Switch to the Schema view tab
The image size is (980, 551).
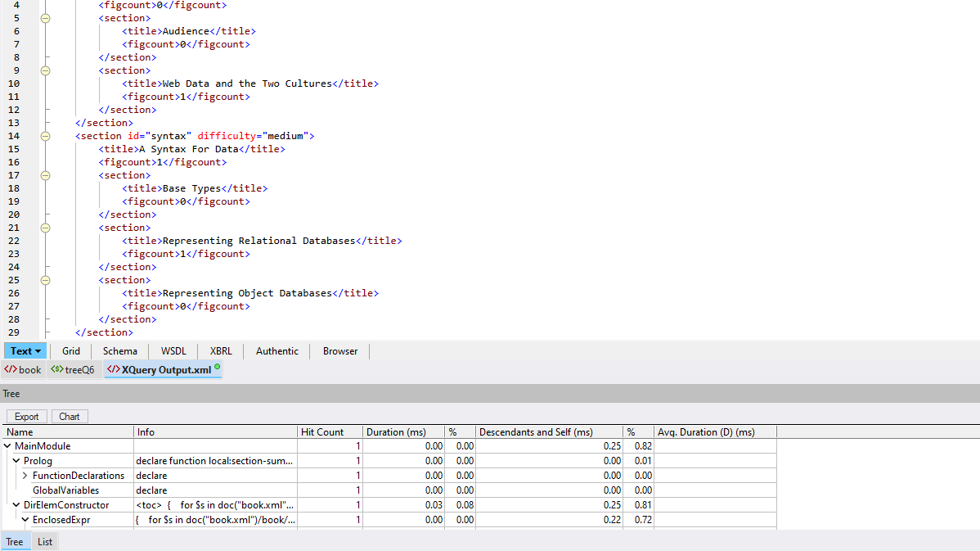tap(120, 351)
